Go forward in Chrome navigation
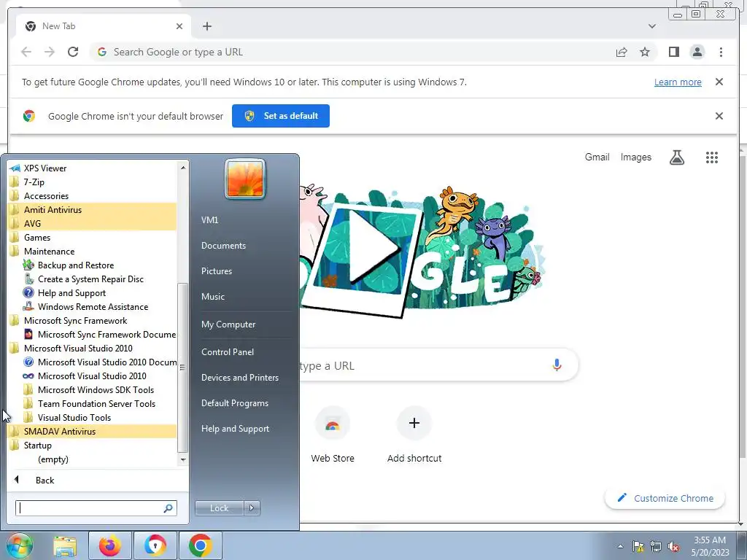Screen dimensions: 747x560 coord(50,52)
